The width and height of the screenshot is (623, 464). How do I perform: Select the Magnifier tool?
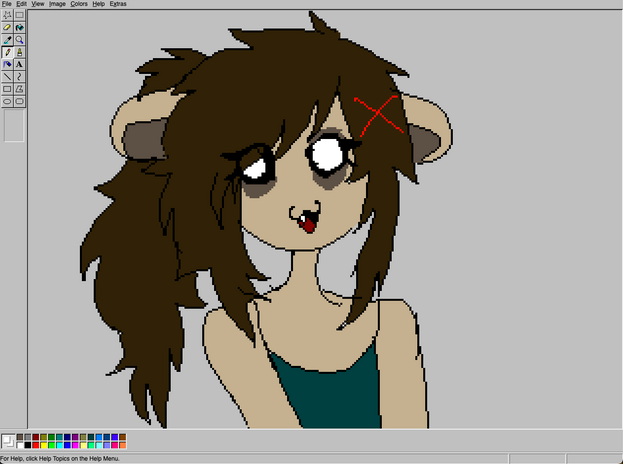click(19, 40)
